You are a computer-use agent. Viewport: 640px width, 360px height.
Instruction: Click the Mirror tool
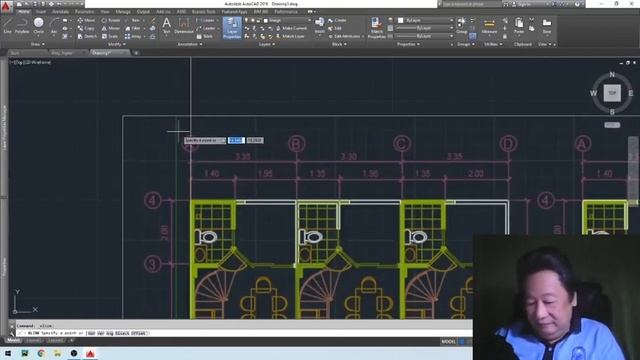coord(111,28)
